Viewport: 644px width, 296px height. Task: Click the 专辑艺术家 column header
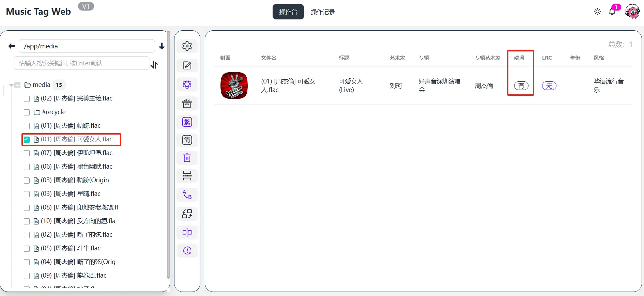488,58
